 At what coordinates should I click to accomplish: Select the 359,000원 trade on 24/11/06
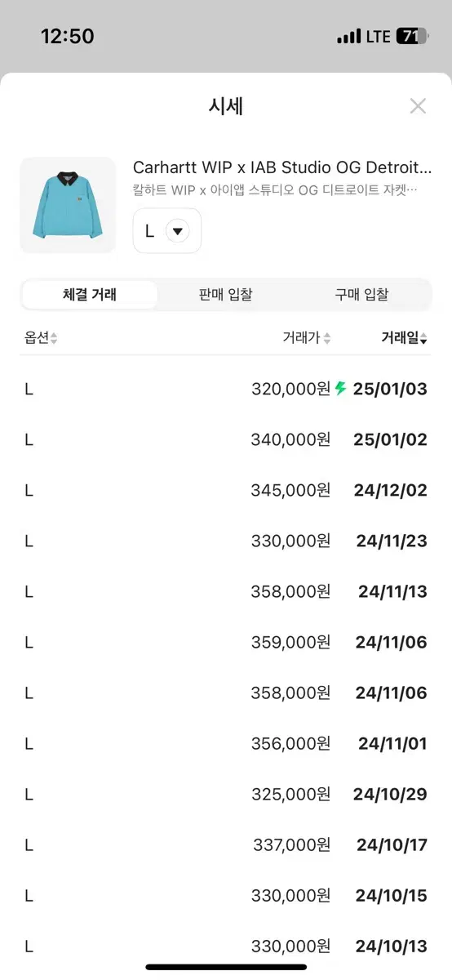point(226,642)
